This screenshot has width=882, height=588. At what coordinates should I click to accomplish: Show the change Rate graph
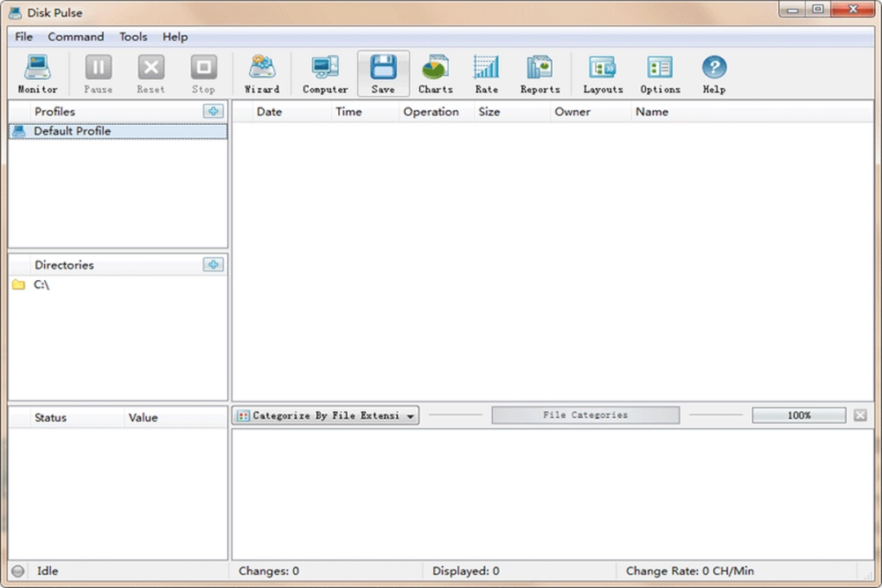pos(486,73)
